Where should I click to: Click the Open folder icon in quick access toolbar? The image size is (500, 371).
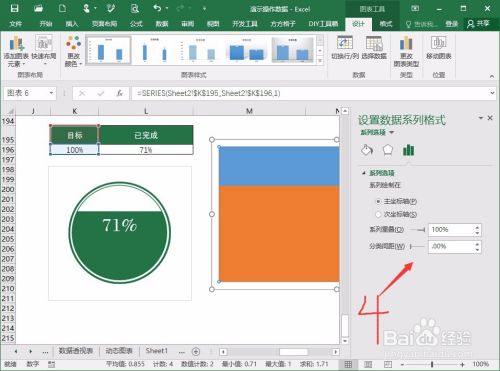click(x=38, y=8)
